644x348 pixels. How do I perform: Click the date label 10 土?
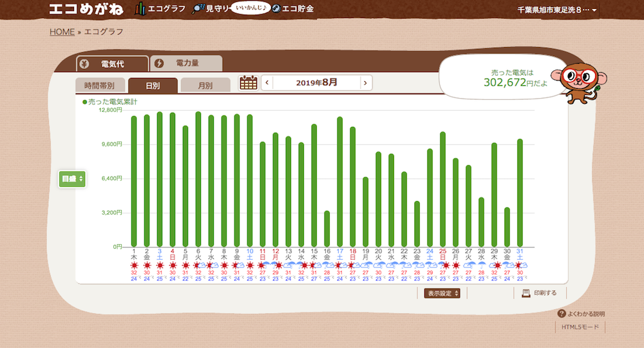(x=250, y=254)
